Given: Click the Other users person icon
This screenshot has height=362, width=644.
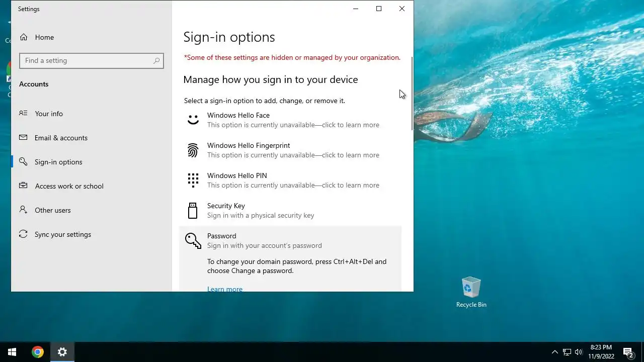Looking at the screenshot, I should click(x=23, y=210).
